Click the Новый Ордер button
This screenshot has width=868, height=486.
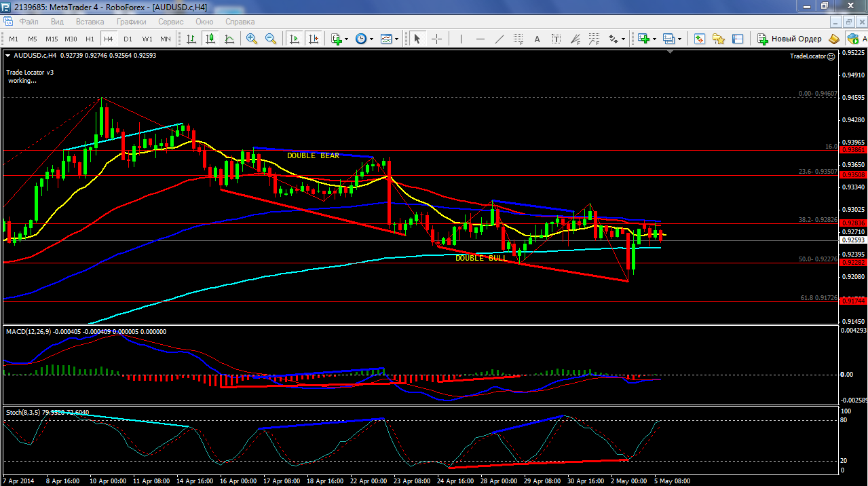point(790,39)
